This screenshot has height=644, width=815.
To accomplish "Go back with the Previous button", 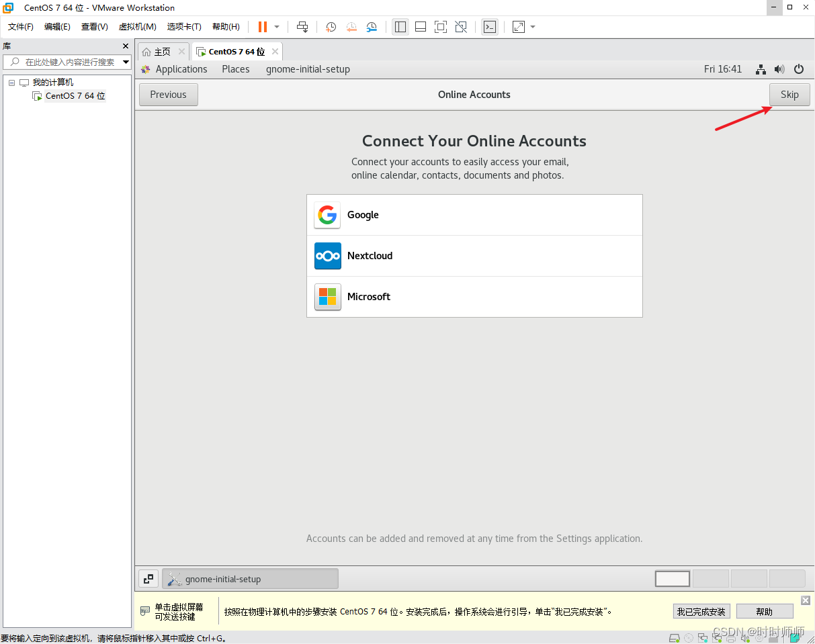I will (x=169, y=95).
